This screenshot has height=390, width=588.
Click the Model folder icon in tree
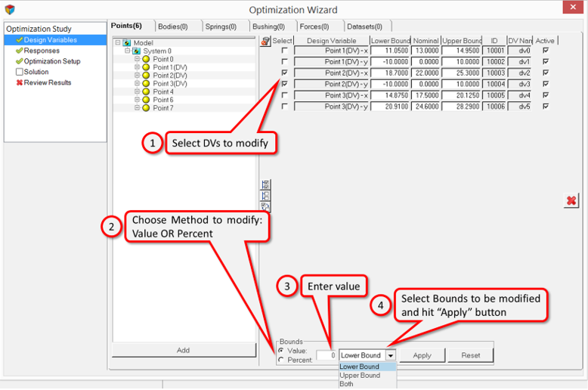127,43
